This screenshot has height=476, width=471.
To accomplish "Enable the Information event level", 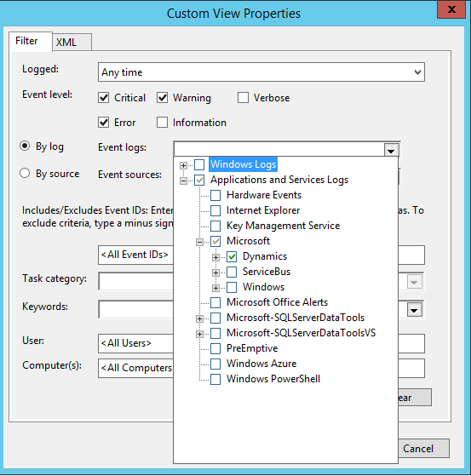I will [162, 123].
